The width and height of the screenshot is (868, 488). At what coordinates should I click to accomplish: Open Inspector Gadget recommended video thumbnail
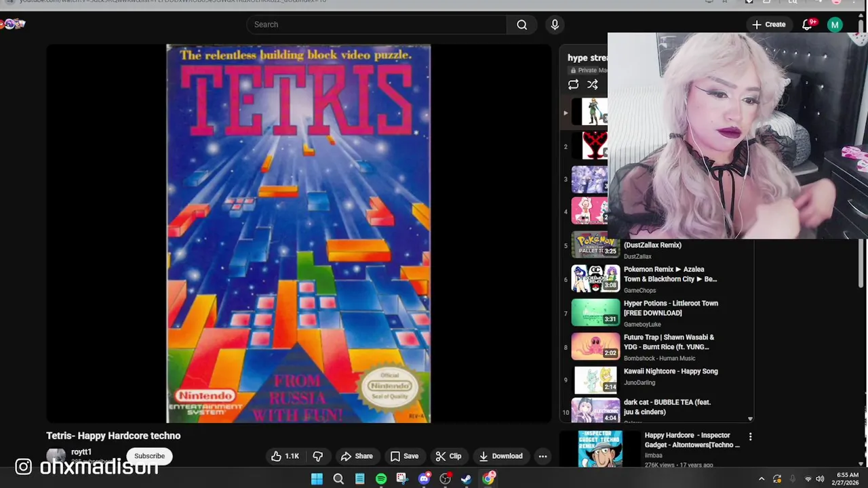click(600, 448)
